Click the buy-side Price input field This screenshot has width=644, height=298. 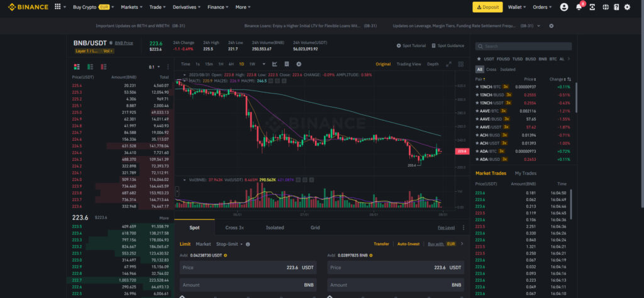[x=248, y=268]
